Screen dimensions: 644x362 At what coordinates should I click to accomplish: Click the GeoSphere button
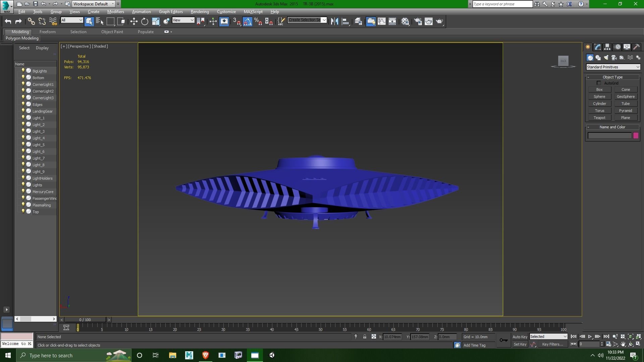(626, 97)
